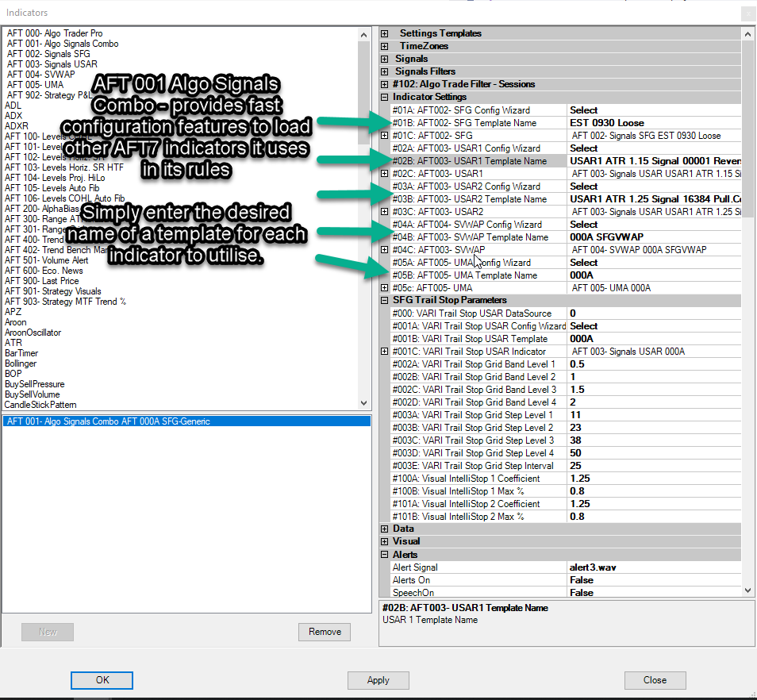This screenshot has height=700, width=757.
Task: Expand the #01C AFT002- SFG sub-property
Action: pos(385,136)
